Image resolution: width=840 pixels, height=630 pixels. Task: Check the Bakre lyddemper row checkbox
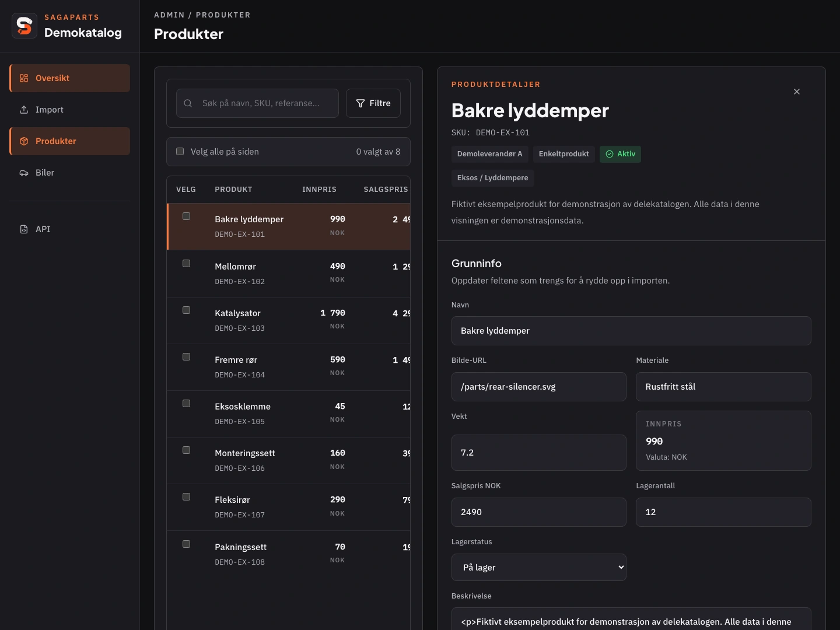point(187,216)
